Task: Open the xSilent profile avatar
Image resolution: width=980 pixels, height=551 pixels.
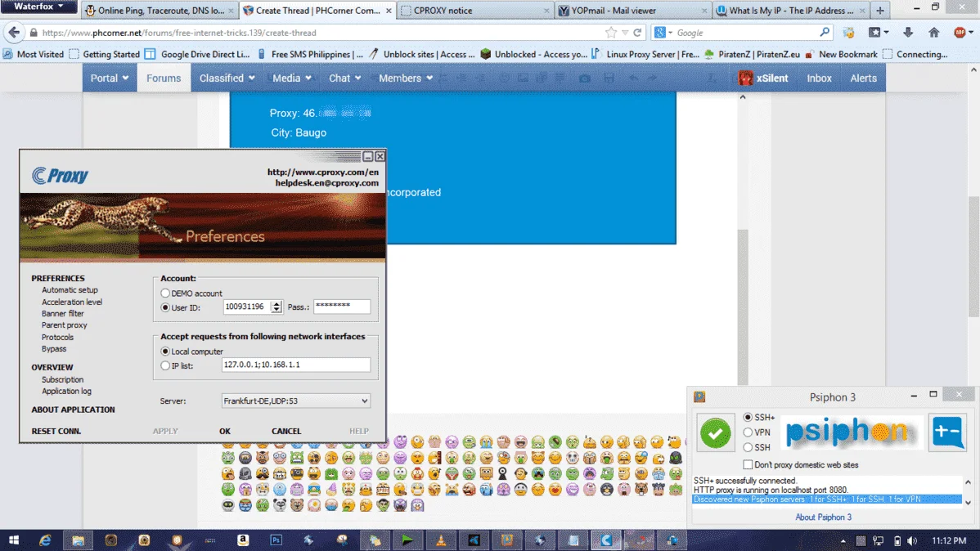Action: [745, 78]
